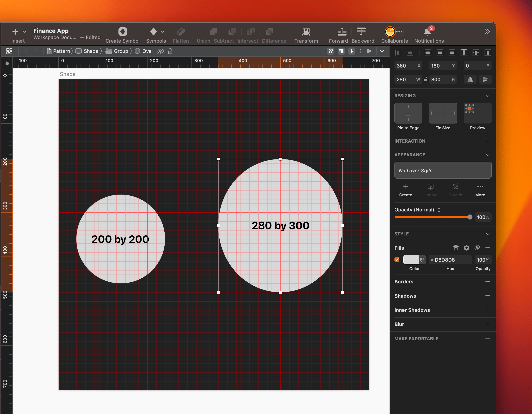Viewport: 532px width, 414px height.
Task: Open the No Layer Style dropdown
Action: click(x=443, y=170)
